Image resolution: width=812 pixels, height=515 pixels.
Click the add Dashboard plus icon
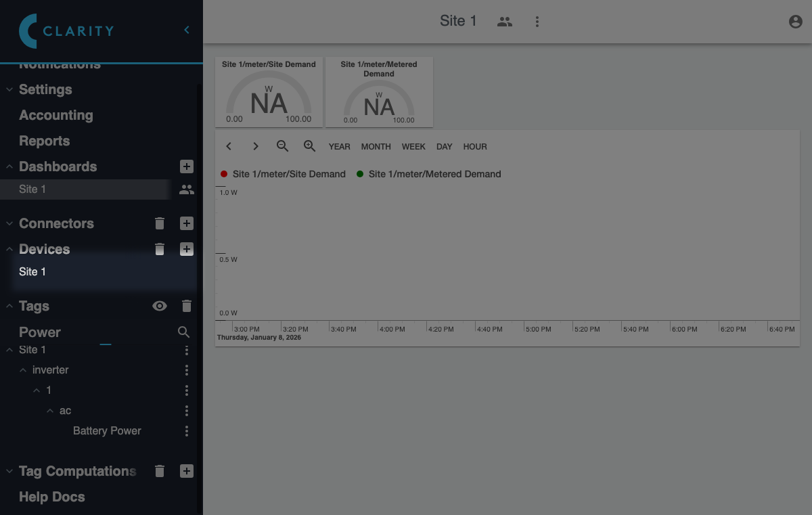tap(187, 166)
